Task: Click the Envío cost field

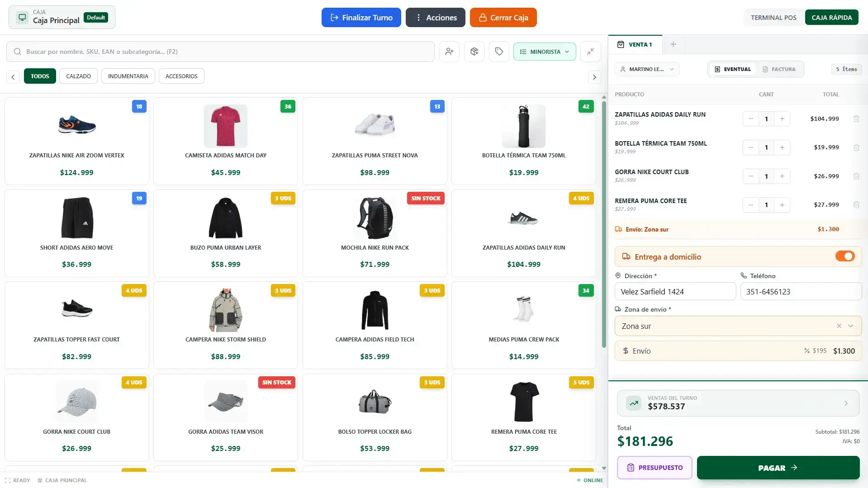Action: coord(738,351)
